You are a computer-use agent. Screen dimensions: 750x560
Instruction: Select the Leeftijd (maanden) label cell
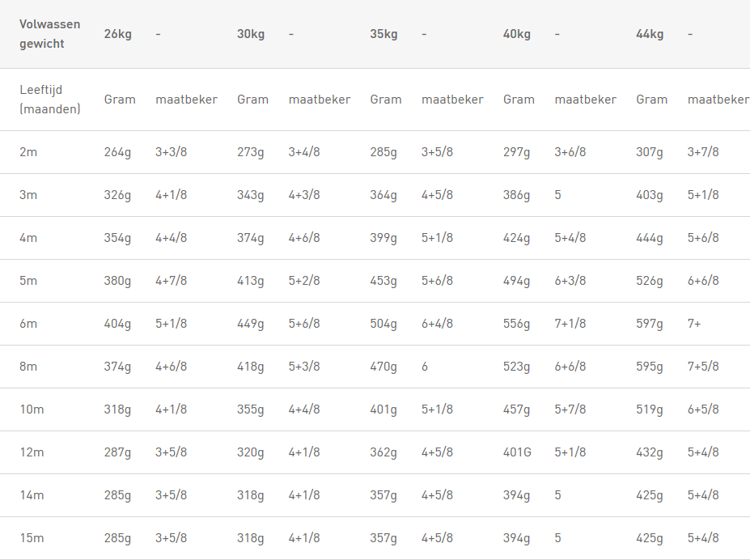(x=49, y=100)
